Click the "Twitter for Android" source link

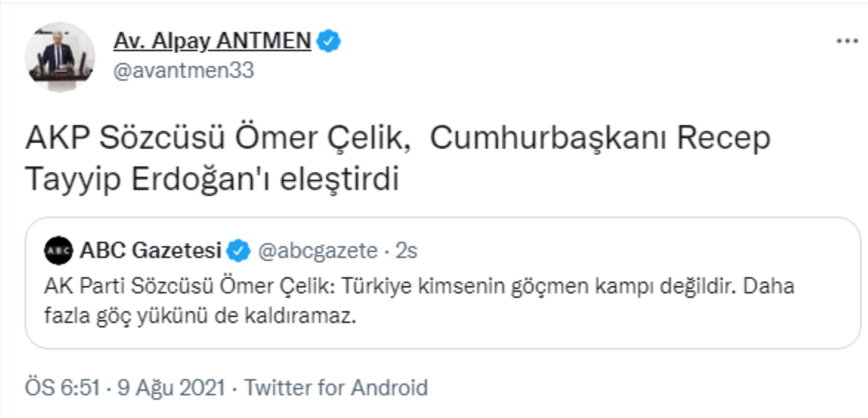coord(336,388)
